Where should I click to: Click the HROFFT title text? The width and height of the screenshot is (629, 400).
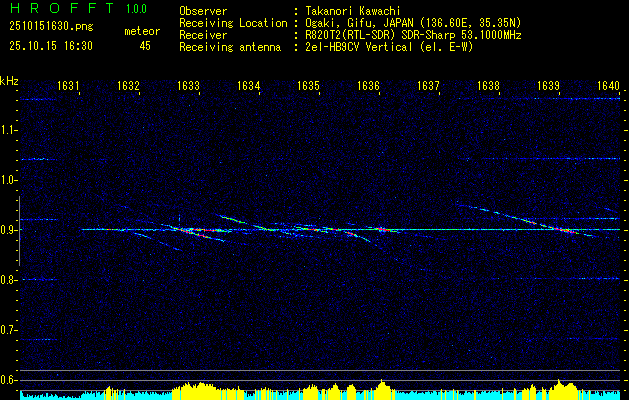pyautogui.click(x=63, y=8)
